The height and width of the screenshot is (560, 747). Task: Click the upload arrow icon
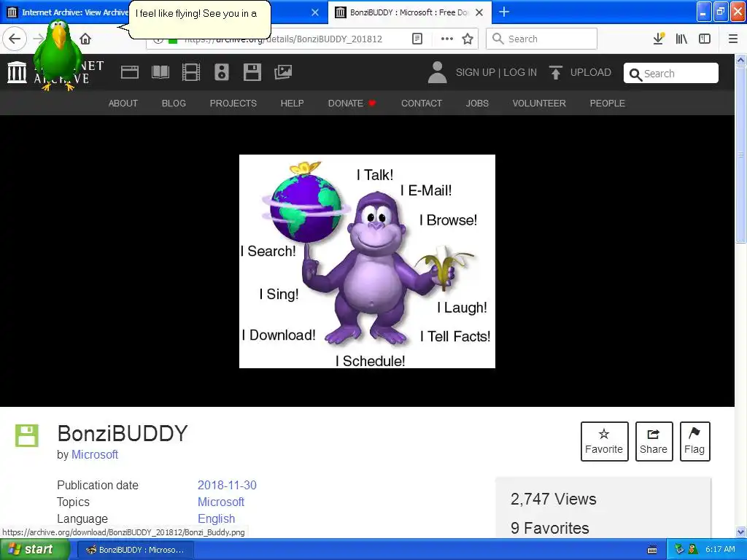pyautogui.click(x=555, y=72)
